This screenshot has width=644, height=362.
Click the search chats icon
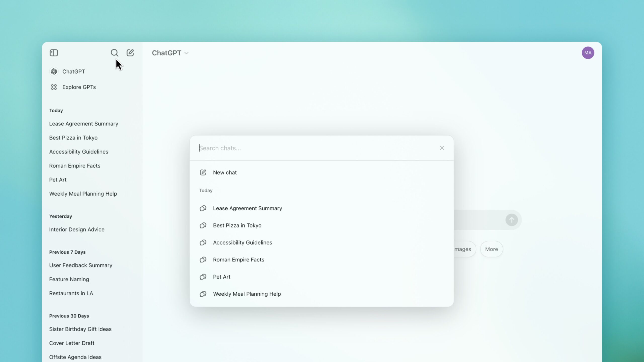click(114, 53)
